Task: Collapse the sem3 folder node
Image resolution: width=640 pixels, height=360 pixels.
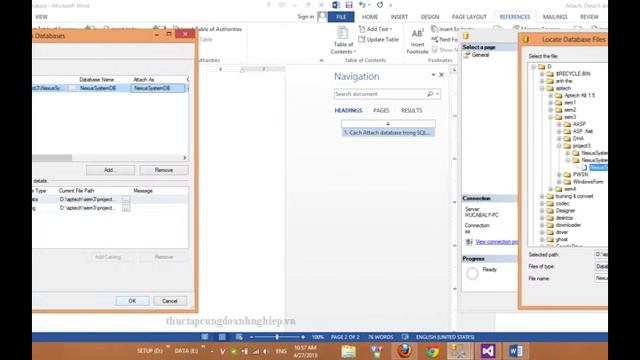Action: (551, 117)
